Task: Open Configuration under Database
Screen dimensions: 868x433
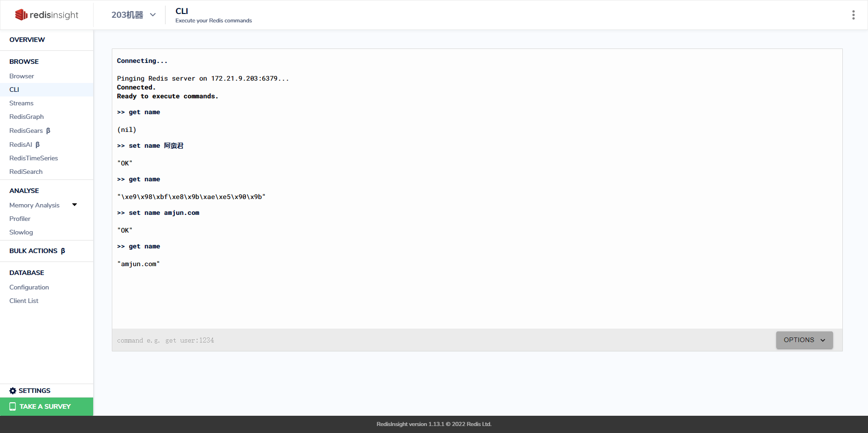Action: click(29, 287)
